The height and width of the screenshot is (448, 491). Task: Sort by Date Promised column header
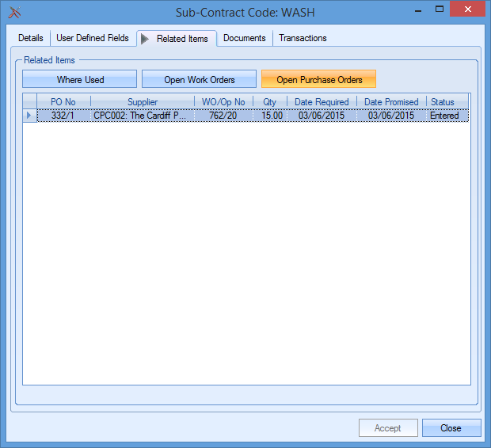point(391,102)
